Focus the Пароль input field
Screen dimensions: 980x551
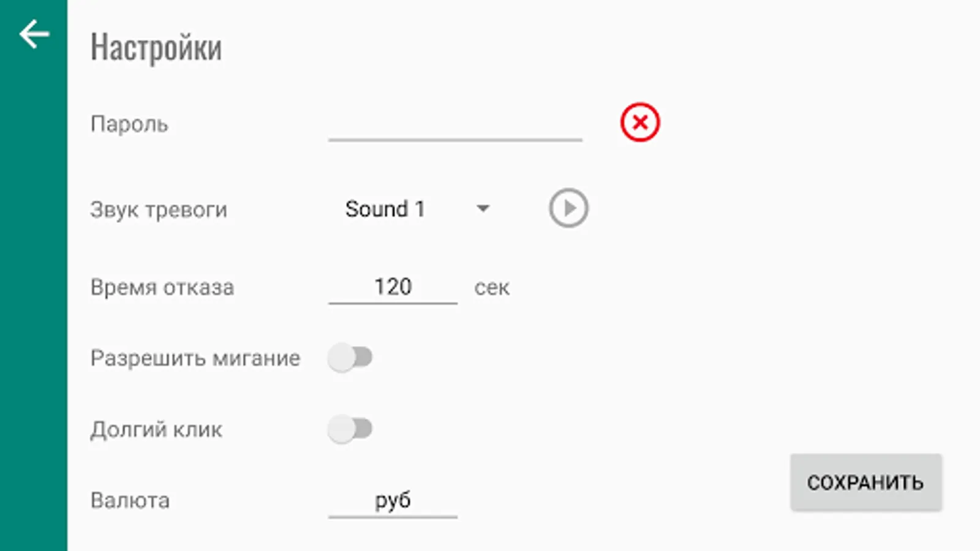click(454, 126)
